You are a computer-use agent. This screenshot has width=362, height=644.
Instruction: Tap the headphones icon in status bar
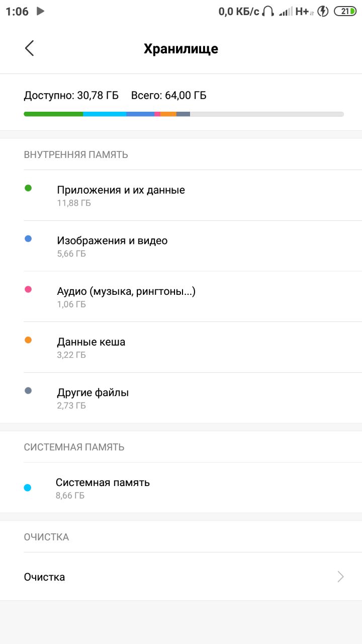268,11
